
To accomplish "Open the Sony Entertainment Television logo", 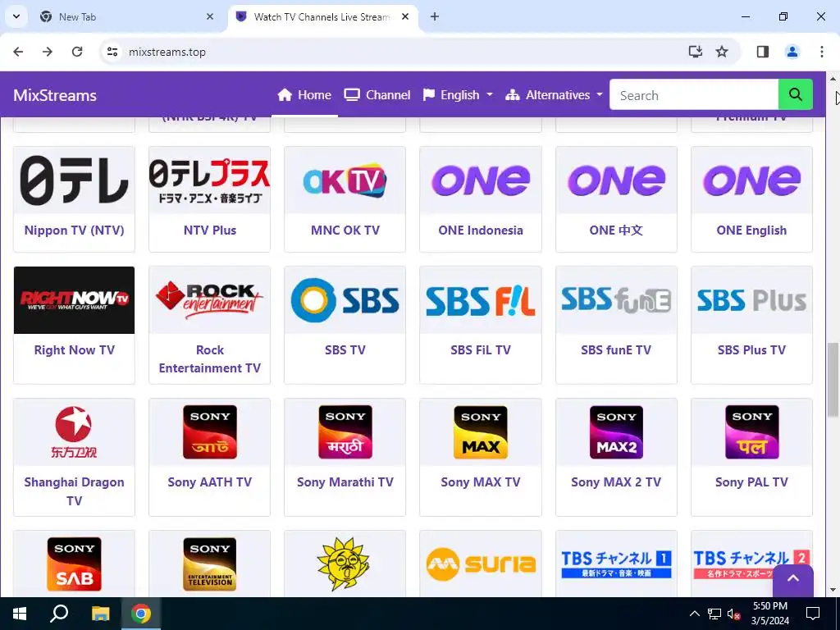I will click(x=209, y=564).
